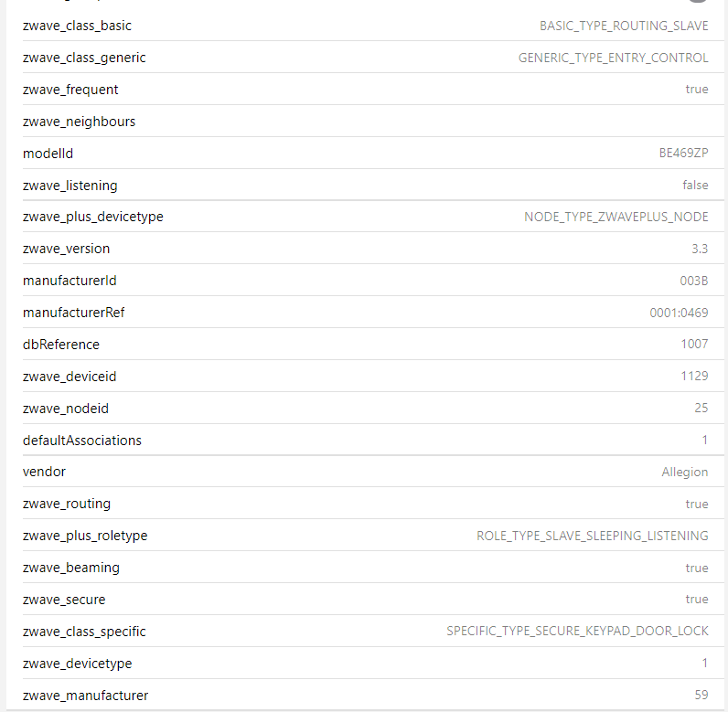The image size is (728, 712).
Task: Select the vendor value Allegion
Action: (685, 472)
